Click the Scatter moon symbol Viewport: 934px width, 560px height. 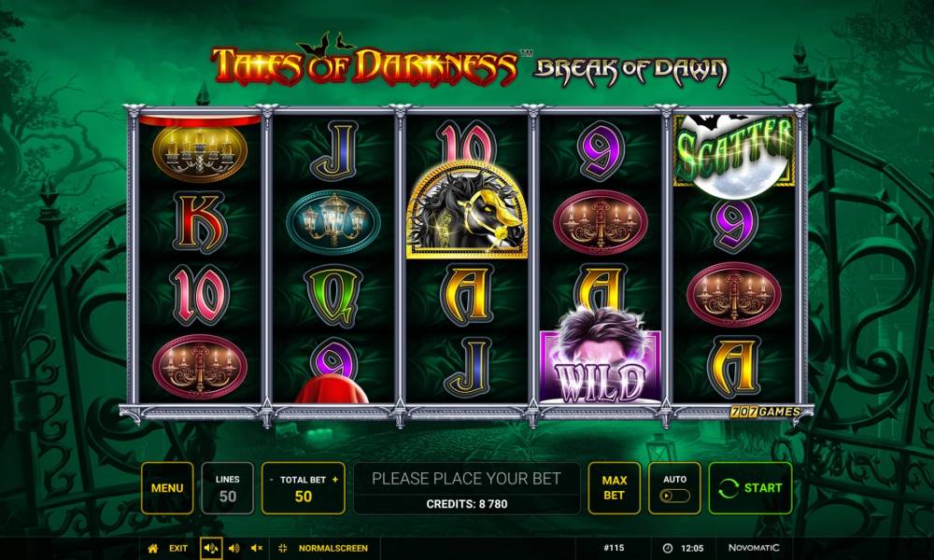[734, 156]
